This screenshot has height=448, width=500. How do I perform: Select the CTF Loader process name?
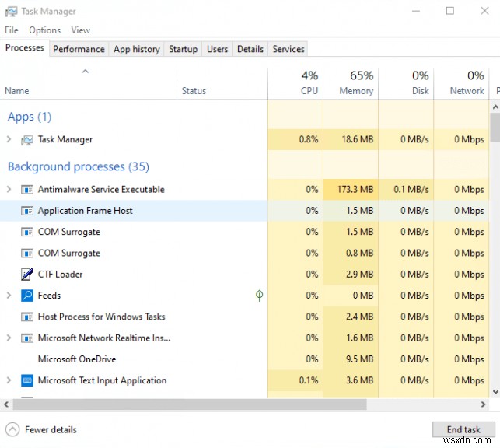[x=61, y=275]
